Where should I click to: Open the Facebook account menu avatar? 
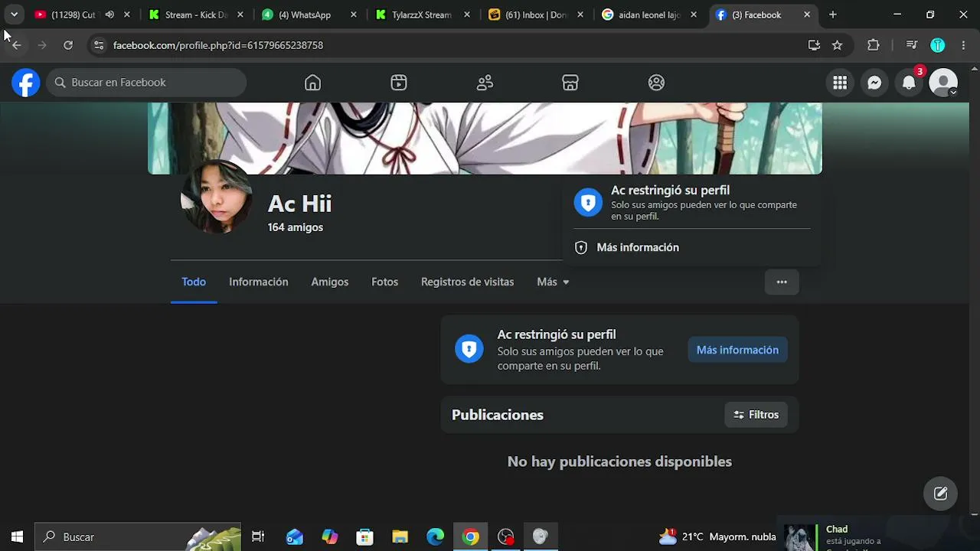[x=943, y=83]
